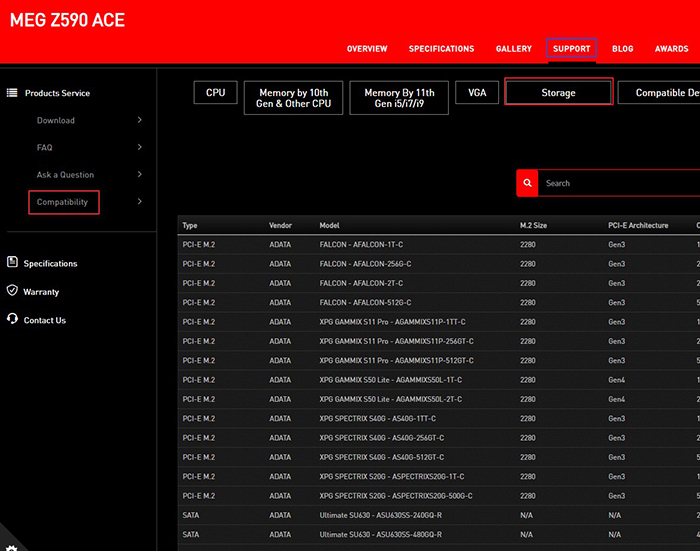Focus the Search input field

(x=619, y=183)
